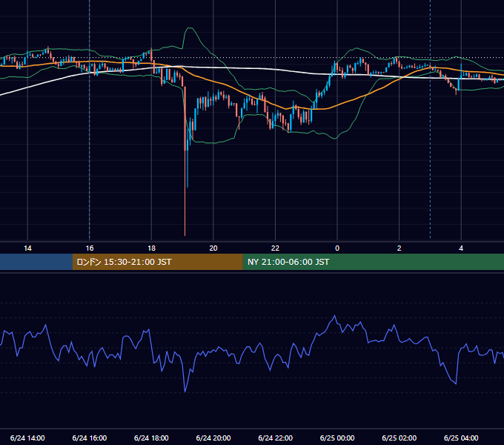The width and height of the screenshot is (504, 445).
Task: Click the hour label 22 on chart axis
Action: click(275, 248)
